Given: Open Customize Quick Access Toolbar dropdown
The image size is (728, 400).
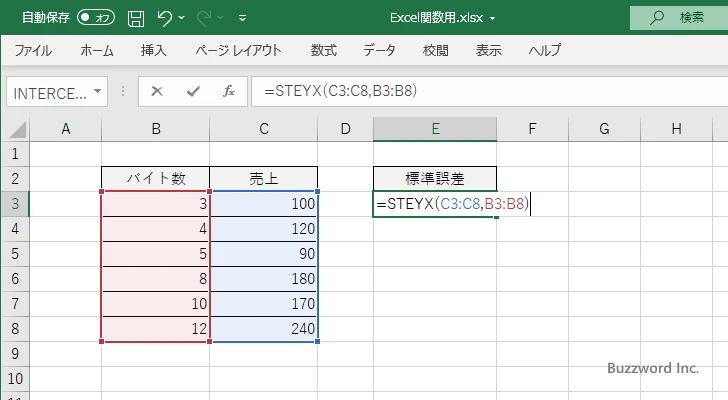Looking at the screenshot, I should pyautogui.click(x=242, y=18).
